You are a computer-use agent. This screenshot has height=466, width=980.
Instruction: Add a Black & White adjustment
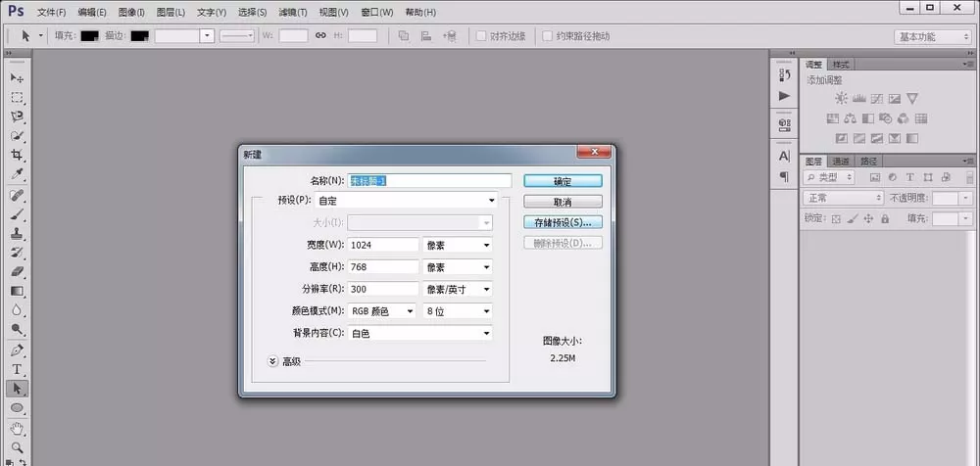pos(868,118)
